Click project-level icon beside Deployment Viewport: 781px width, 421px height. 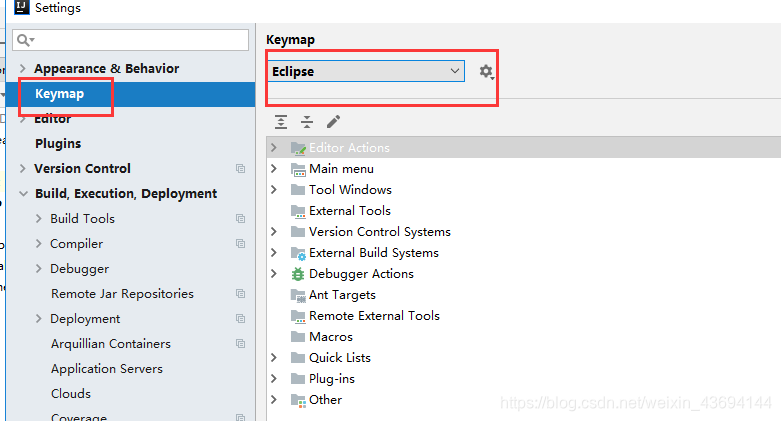[x=241, y=319]
